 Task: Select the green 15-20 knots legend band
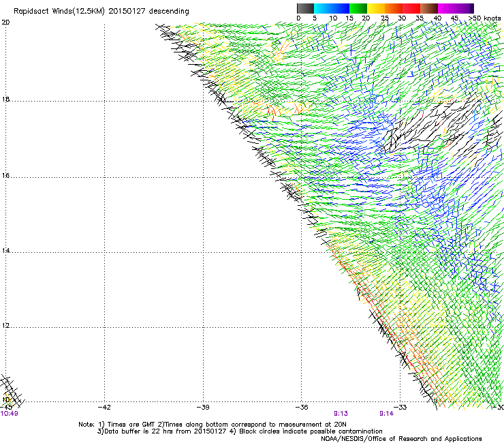tap(358, 8)
